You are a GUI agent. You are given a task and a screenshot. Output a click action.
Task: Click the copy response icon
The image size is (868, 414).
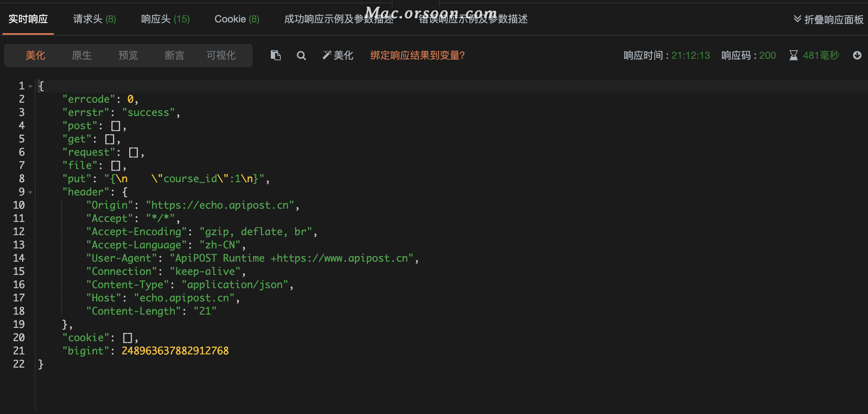(x=275, y=55)
